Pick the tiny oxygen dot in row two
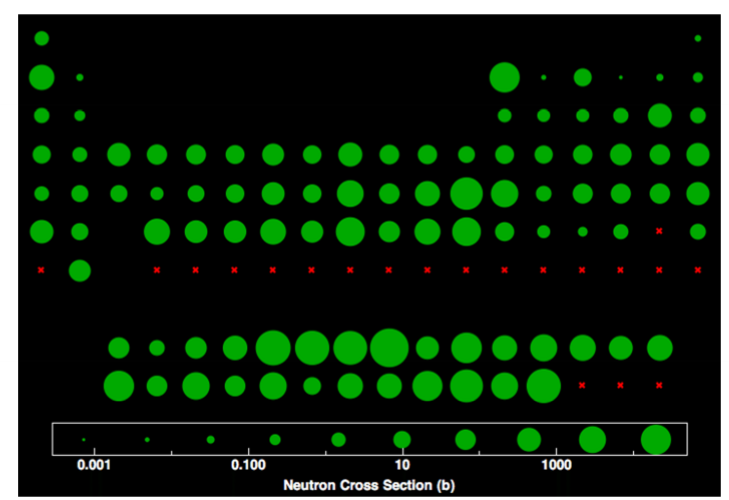The width and height of the screenshot is (729, 500). point(621,77)
